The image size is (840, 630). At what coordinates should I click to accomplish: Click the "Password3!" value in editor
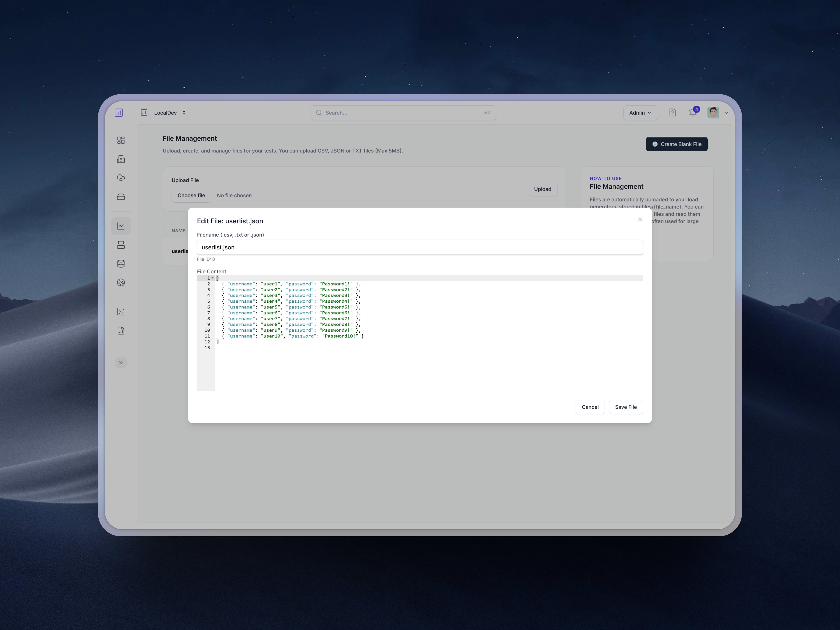(336, 296)
